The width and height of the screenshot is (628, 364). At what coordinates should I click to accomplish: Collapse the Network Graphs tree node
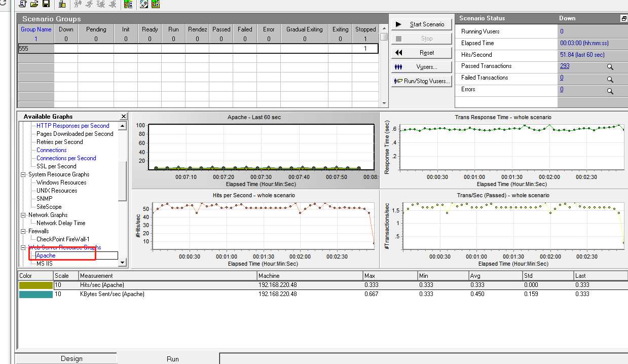(x=23, y=215)
